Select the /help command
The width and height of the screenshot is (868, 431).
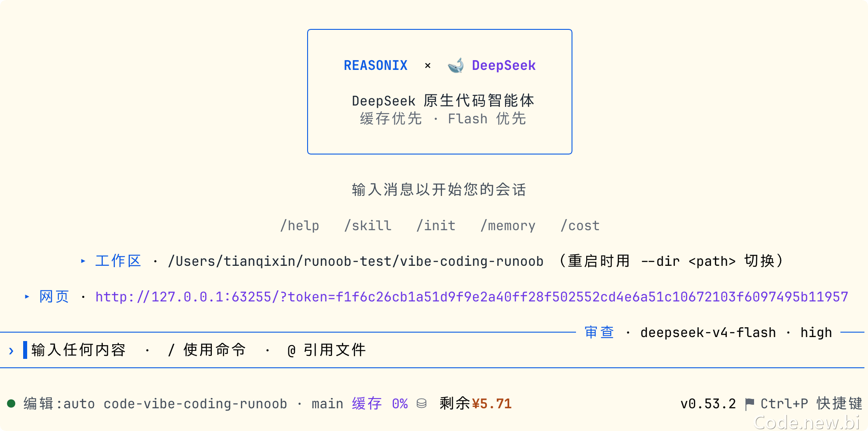coord(300,226)
